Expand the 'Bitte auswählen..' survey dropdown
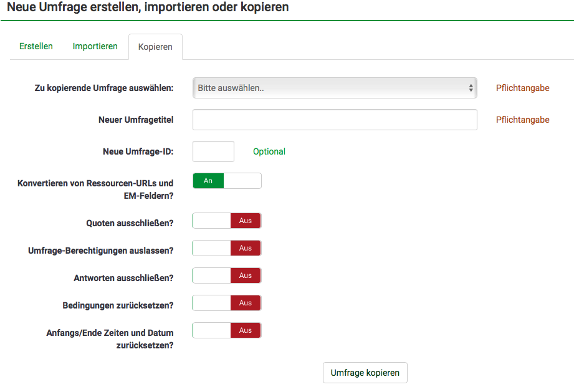574x392 pixels. [x=335, y=88]
